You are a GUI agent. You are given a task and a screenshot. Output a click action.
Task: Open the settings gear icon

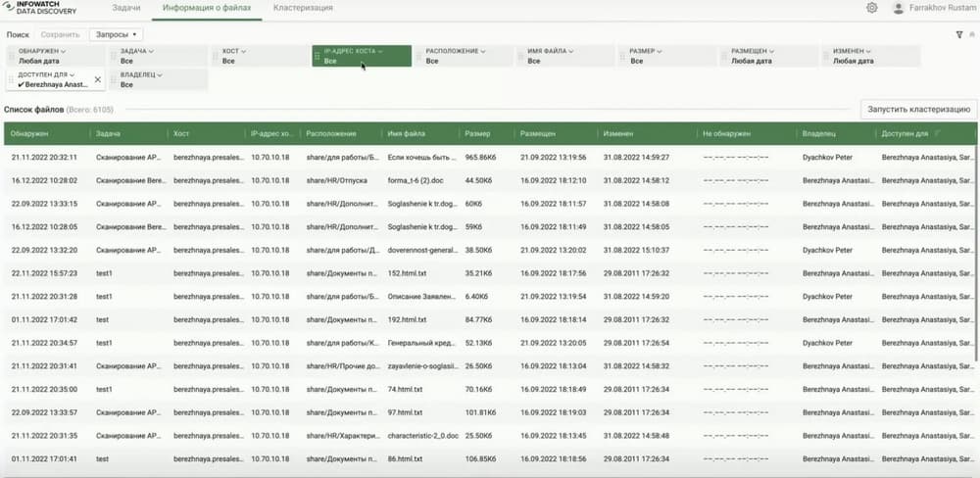tap(872, 8)
